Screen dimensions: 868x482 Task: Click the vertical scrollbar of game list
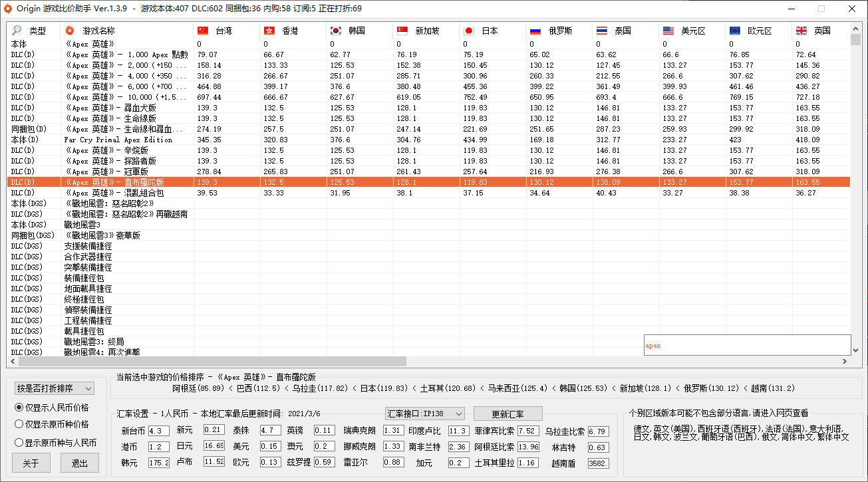856,189
